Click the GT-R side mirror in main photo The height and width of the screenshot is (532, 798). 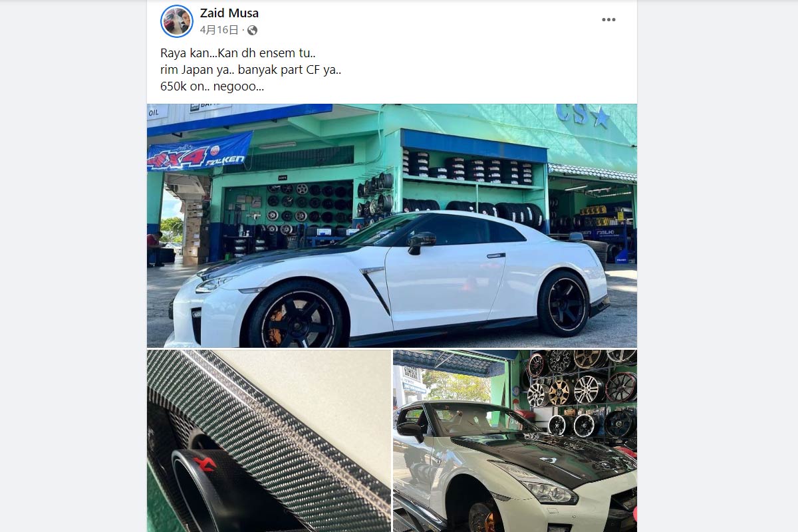click(x=422, y=241)
